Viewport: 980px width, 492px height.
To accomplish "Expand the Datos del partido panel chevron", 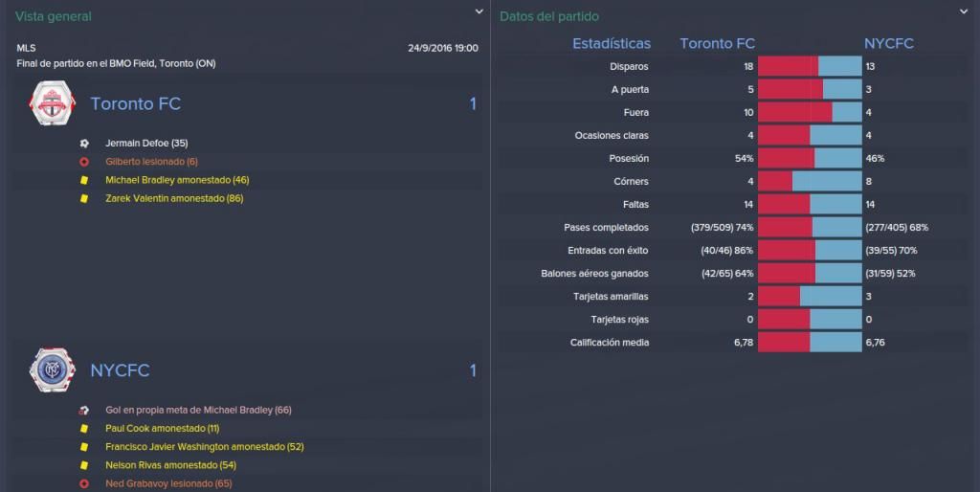I will click(x=964, y=11).
